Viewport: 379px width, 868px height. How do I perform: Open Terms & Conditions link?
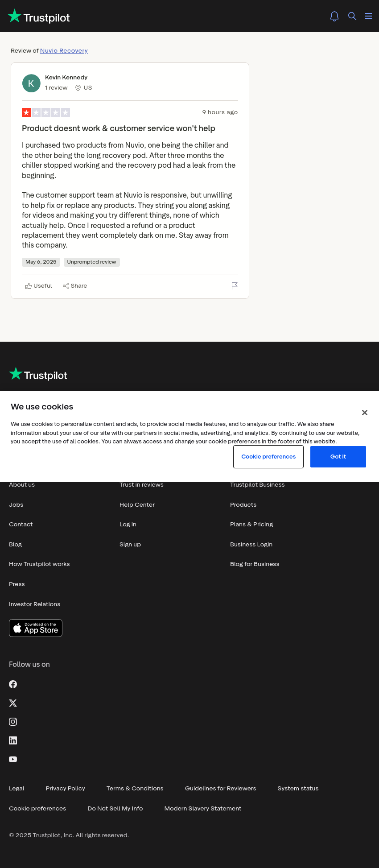[135, 789]
